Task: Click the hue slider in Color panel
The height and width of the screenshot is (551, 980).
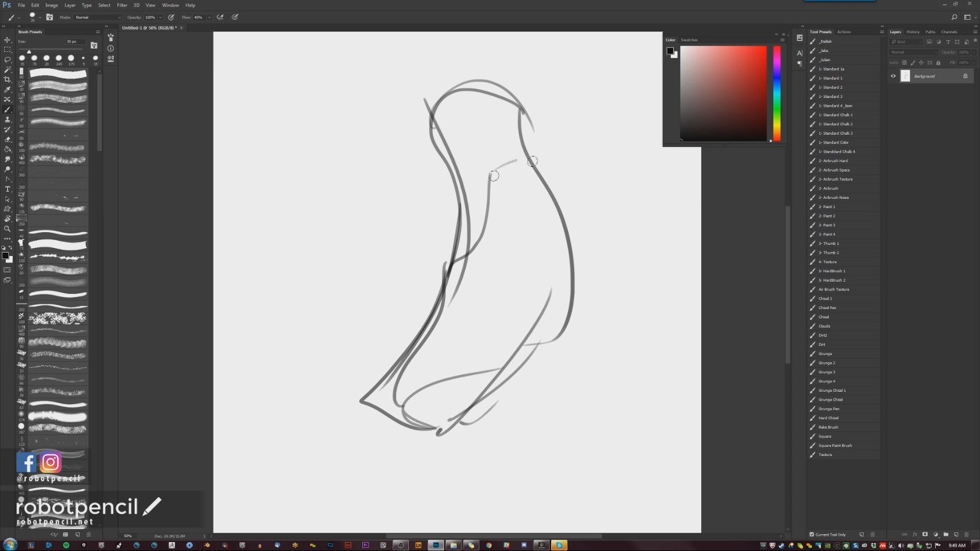Action: 776,93
